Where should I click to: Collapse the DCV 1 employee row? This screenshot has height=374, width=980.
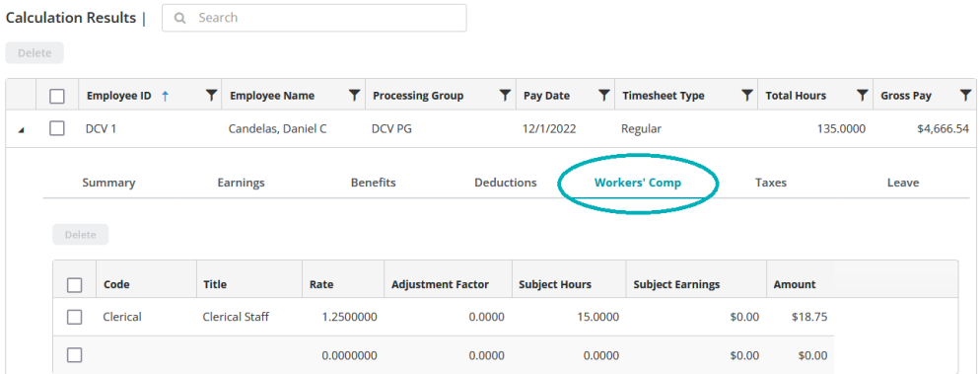coord(22,130)
